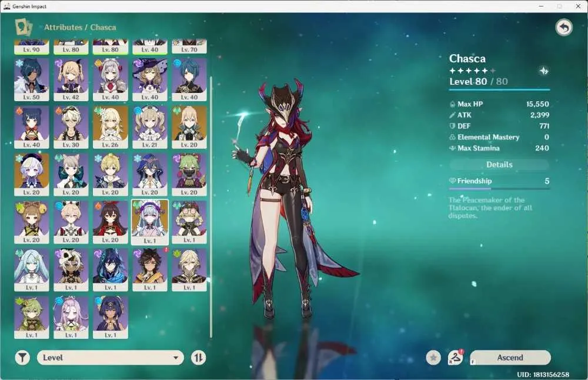Select the Lv. 1 pink-haired character
The image size is (588, 380).
[71, 318]
